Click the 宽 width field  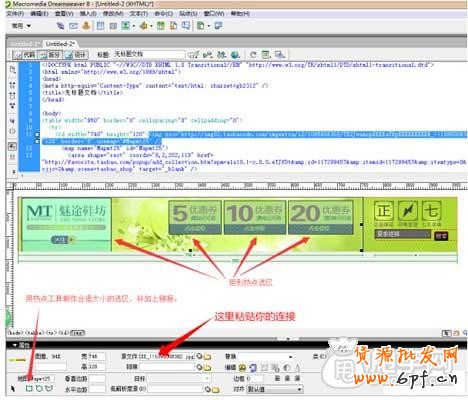[97, 356]
